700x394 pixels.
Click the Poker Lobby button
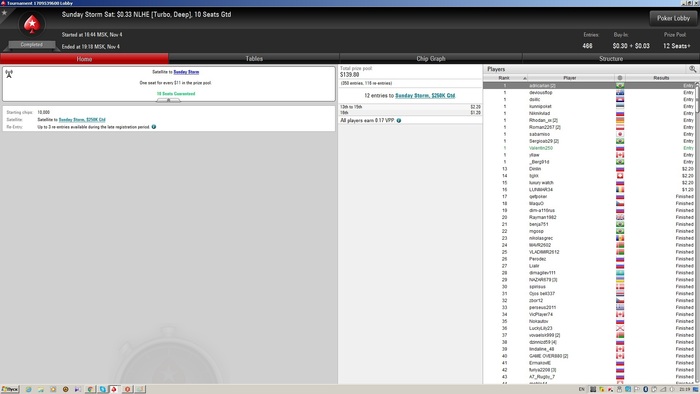click(673, 18)
